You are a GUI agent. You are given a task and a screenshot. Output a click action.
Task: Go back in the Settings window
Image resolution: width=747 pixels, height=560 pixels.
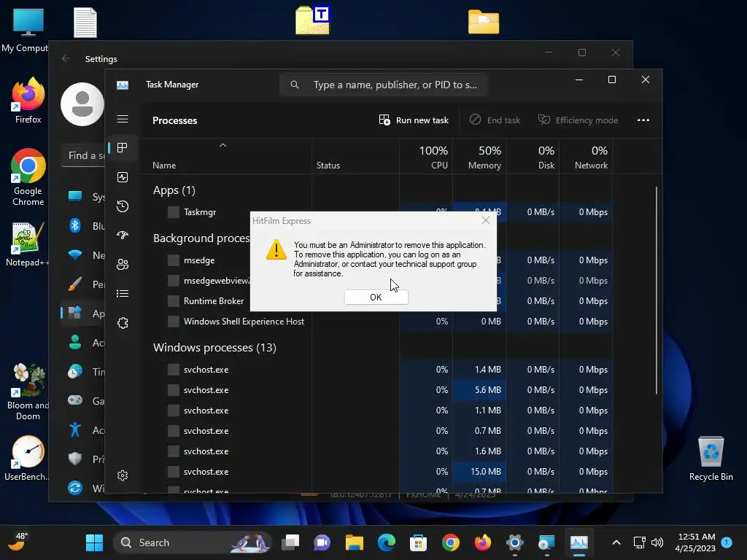point(66,58)
